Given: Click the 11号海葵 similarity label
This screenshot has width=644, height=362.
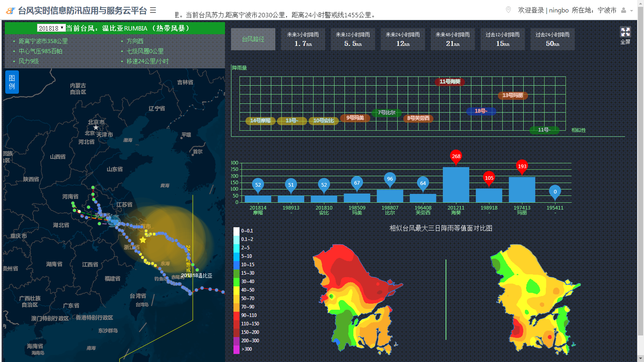Looking at the screenshot, I should pos(450,82).
